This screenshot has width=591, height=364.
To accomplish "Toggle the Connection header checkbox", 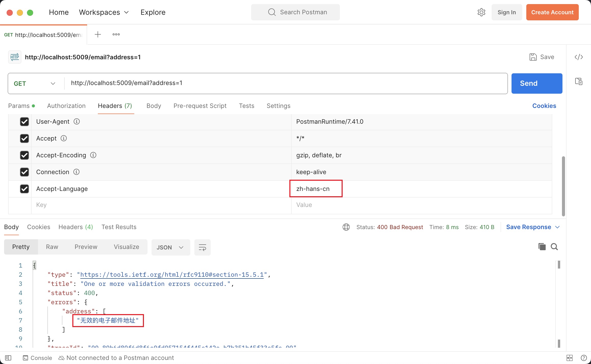I will [x=24, y=172].
